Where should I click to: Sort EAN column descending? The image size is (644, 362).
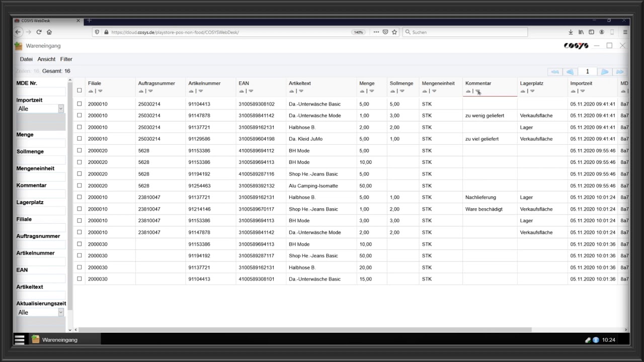click(251, 91)
